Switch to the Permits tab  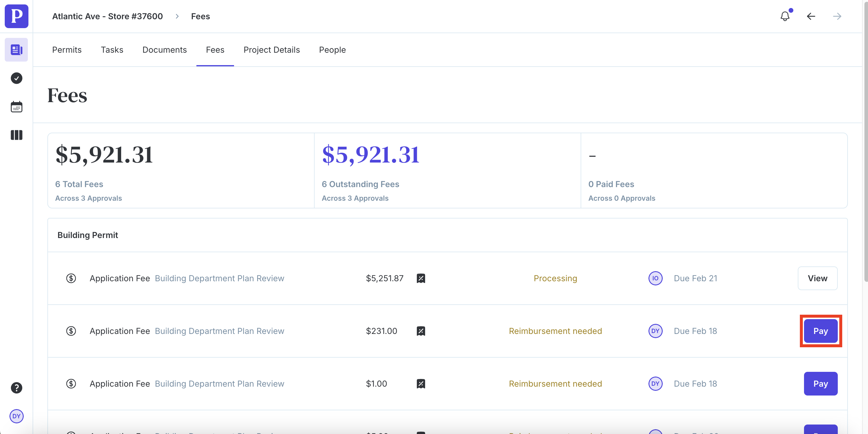pos(67,50)
